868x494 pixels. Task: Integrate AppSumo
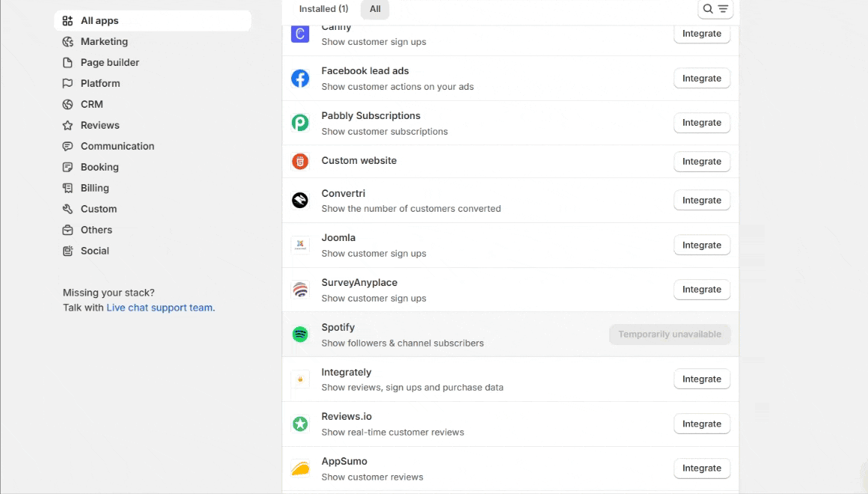point(701,468)
